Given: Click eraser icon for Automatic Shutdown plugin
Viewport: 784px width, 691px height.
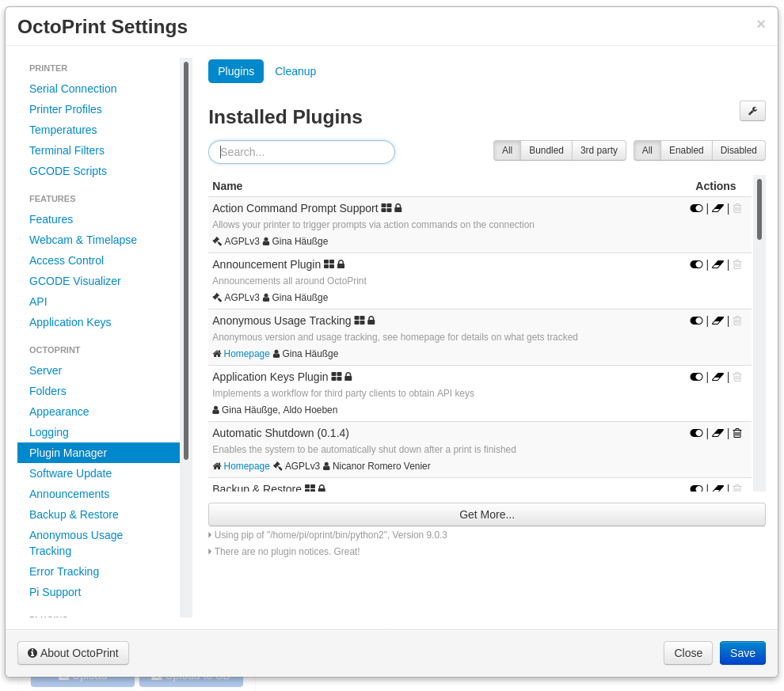Looking at the screenshot, I should (x=717, y=433).
